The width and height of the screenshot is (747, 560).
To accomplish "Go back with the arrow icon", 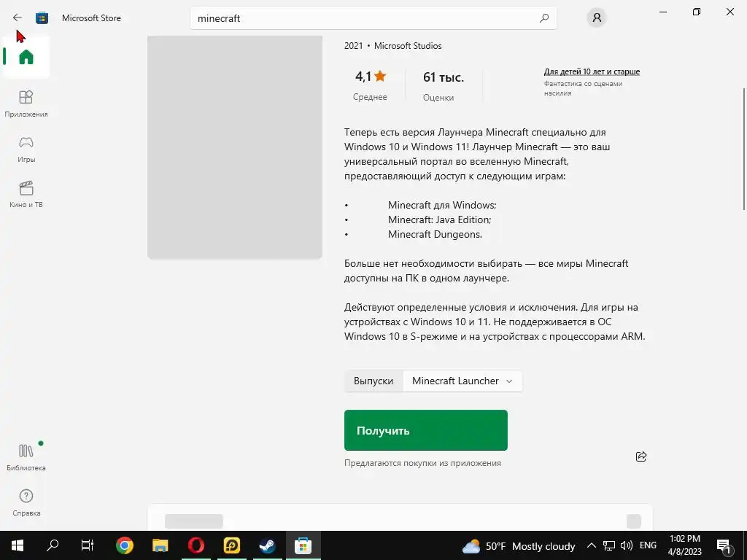I will tap(18, 17).
